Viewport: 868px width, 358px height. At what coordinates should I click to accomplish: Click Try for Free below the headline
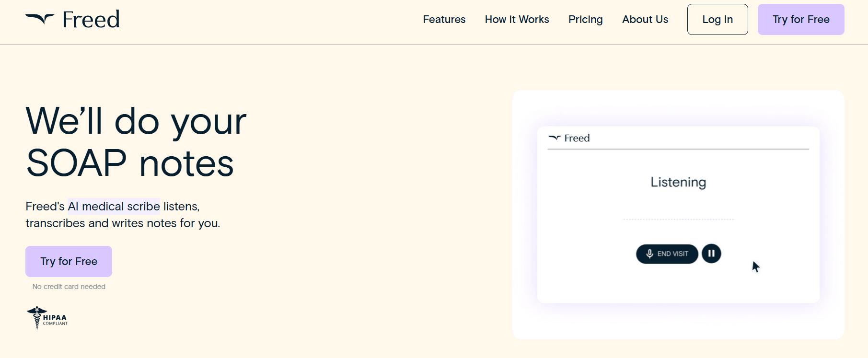[x=69, y=261]
